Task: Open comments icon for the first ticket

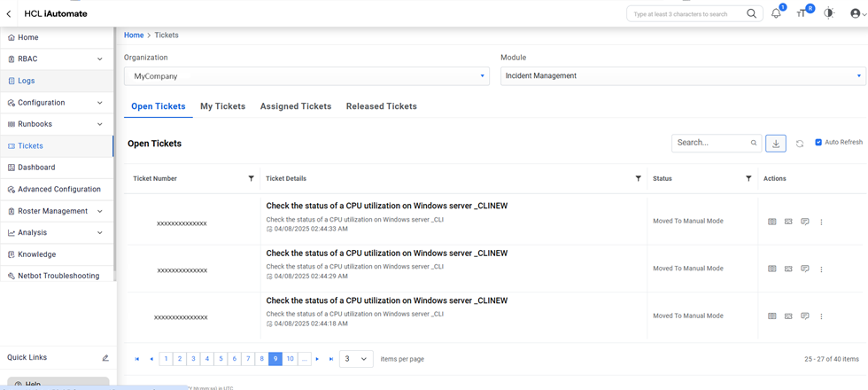Action: (805, 222)
